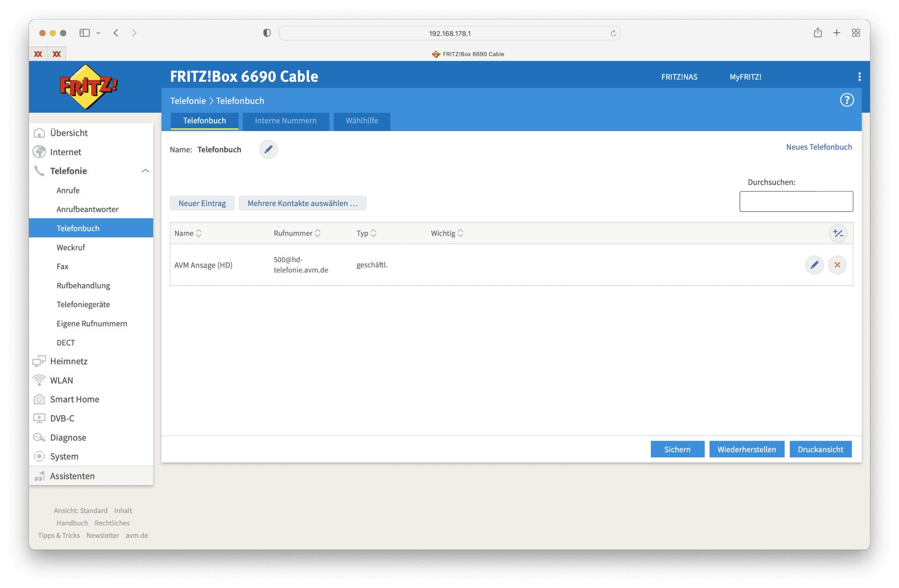Click the Assistenten icon
Viewport: 899px width, 588px height.
pyautogui.click(x=39, y=476)
